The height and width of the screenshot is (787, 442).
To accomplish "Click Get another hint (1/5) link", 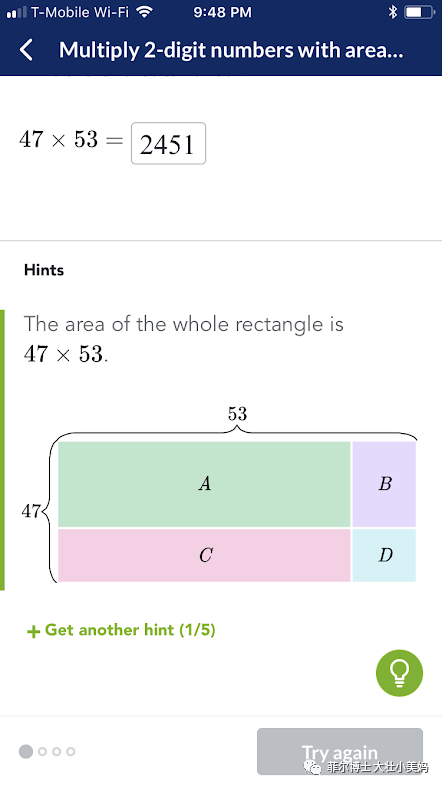I will [121, 630].
